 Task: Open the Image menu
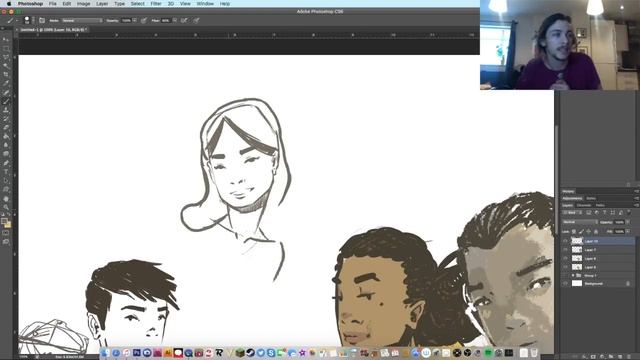coord(83,3)
